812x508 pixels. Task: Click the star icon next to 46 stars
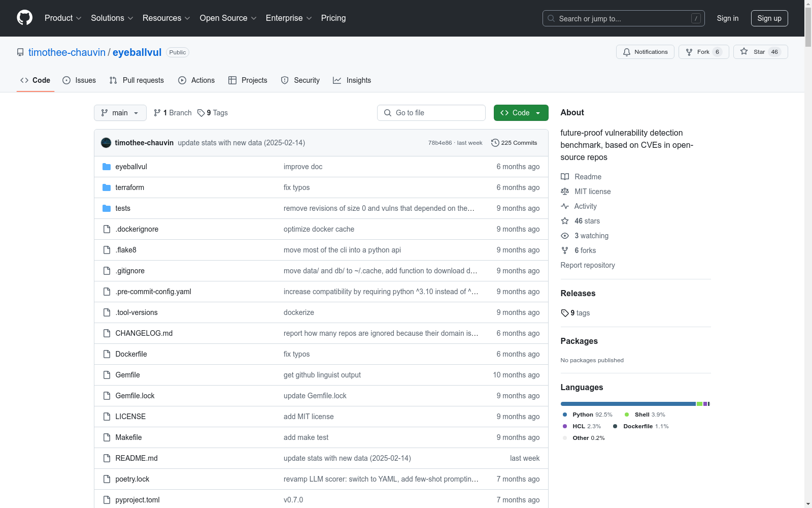click(565, 221)
